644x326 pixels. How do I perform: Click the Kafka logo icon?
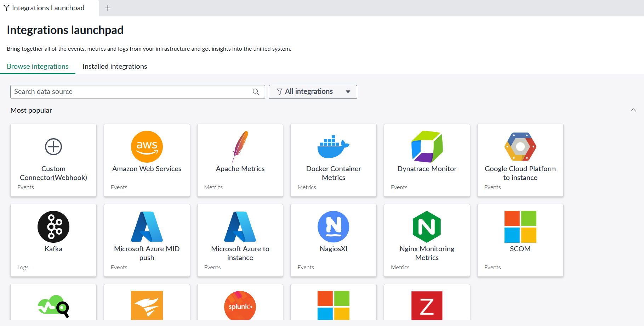[x=53, y=227]
